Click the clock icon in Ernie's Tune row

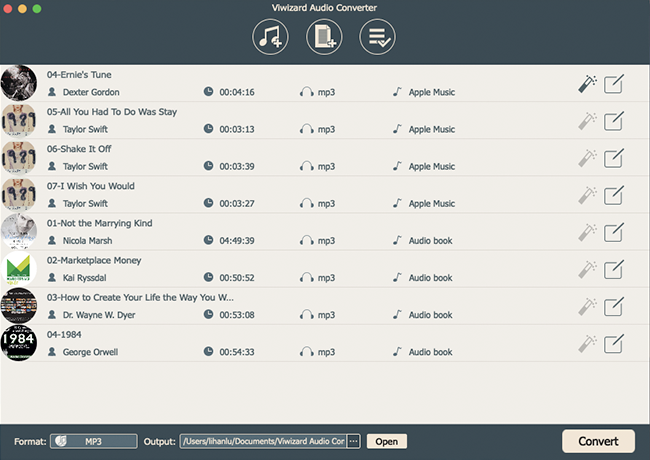point(208,92)
